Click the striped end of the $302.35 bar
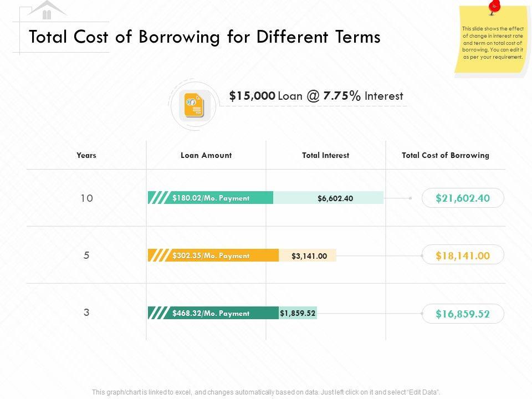This screenshot has height=399, width=532. pos(158,255)
